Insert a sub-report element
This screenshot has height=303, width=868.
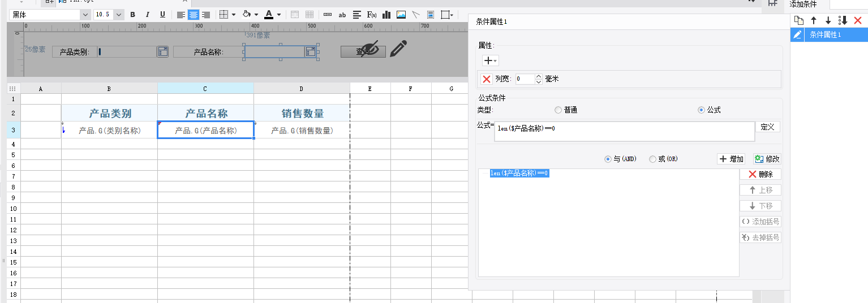pos(431,15)
